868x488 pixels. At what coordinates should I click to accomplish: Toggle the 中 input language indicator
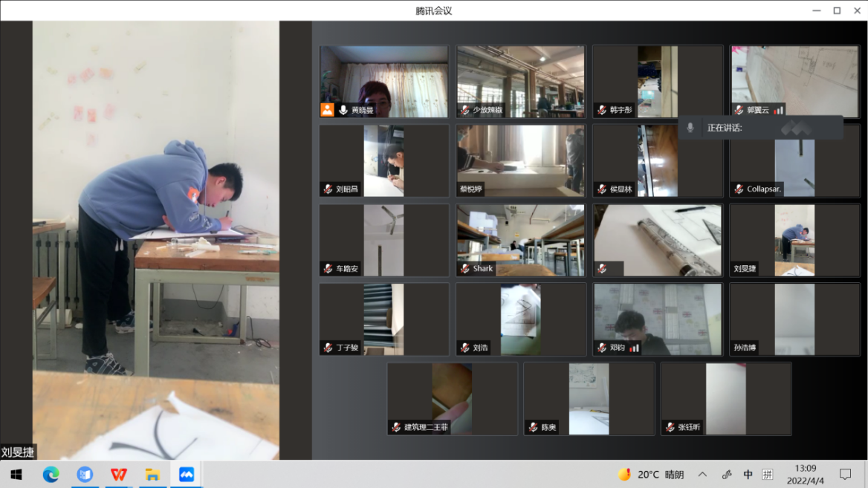[x=748, y=475]
